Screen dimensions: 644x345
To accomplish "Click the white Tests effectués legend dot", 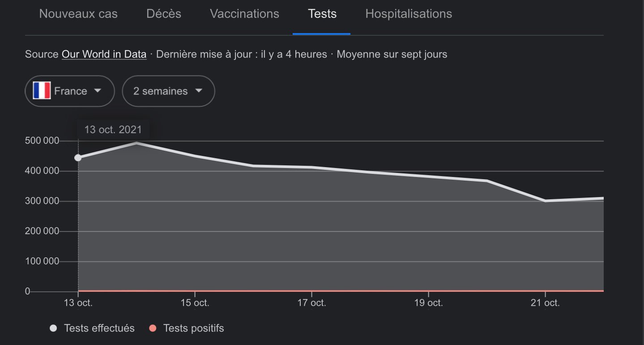I will tap(54, 328).
